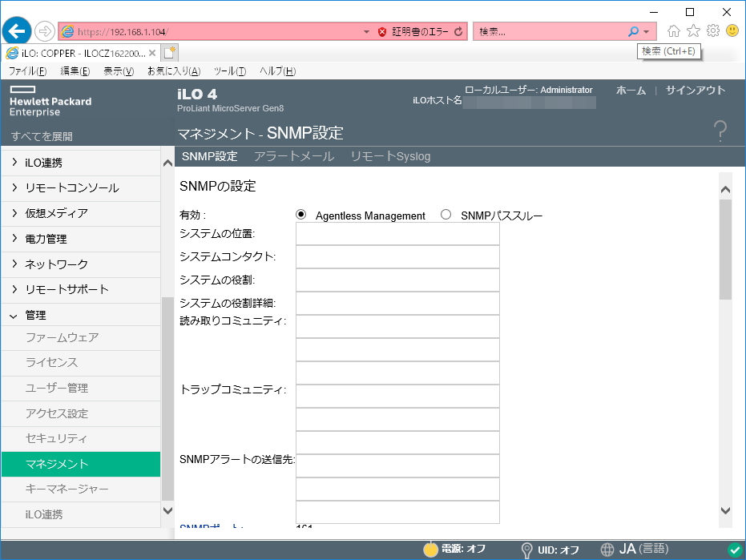Click the browser Back arrow button
746x560 pixels.
tap(17, 31)
